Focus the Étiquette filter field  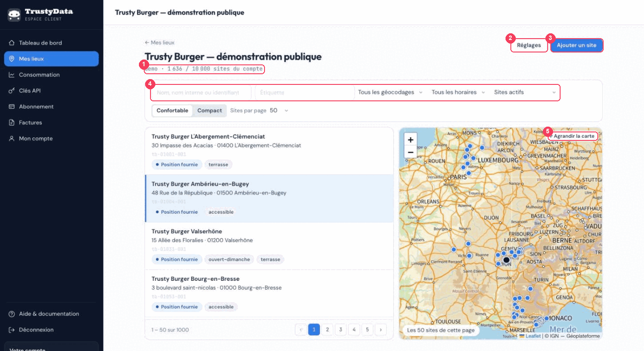[x=304, y=92]
